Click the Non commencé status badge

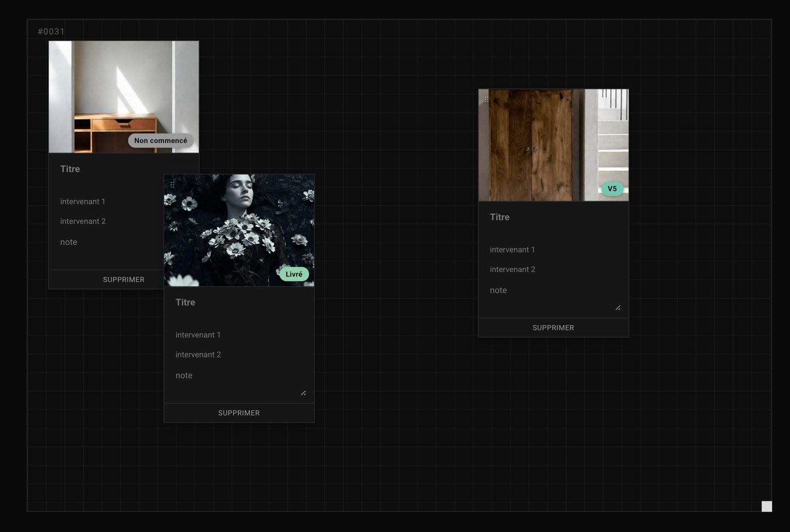coord(161,140)
